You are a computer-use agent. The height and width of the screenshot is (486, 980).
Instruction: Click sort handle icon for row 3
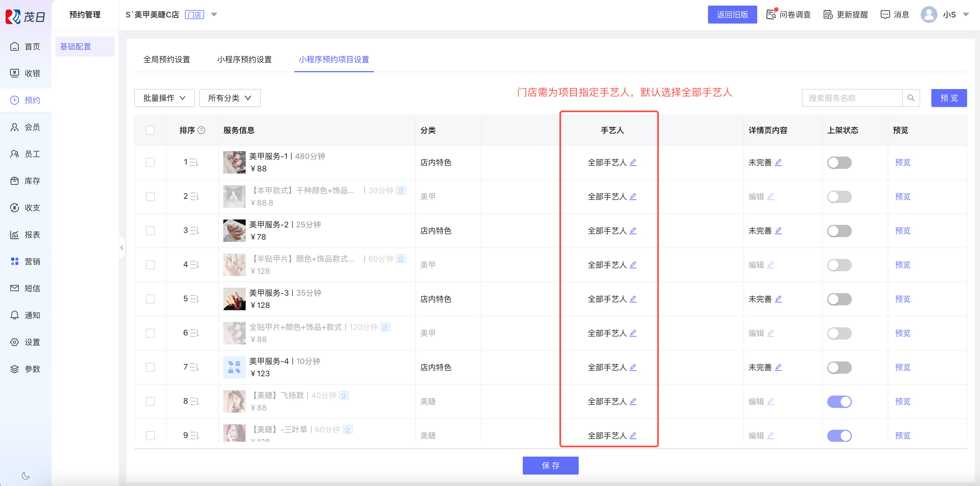[194, 231]
